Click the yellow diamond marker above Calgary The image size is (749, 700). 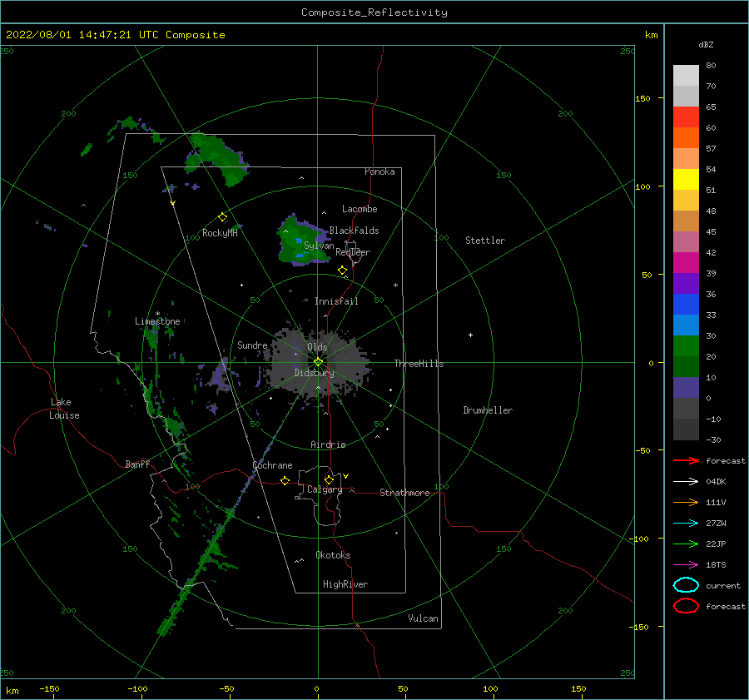(329, 479)
